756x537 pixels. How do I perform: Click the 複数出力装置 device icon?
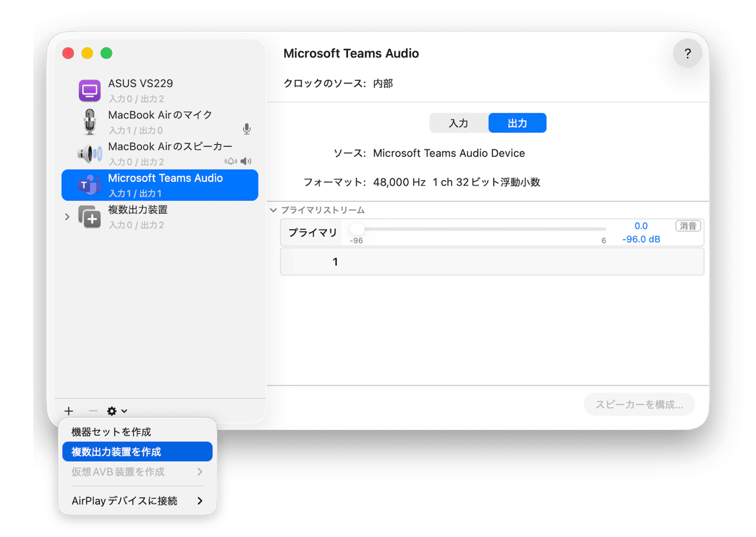[90, 217]
